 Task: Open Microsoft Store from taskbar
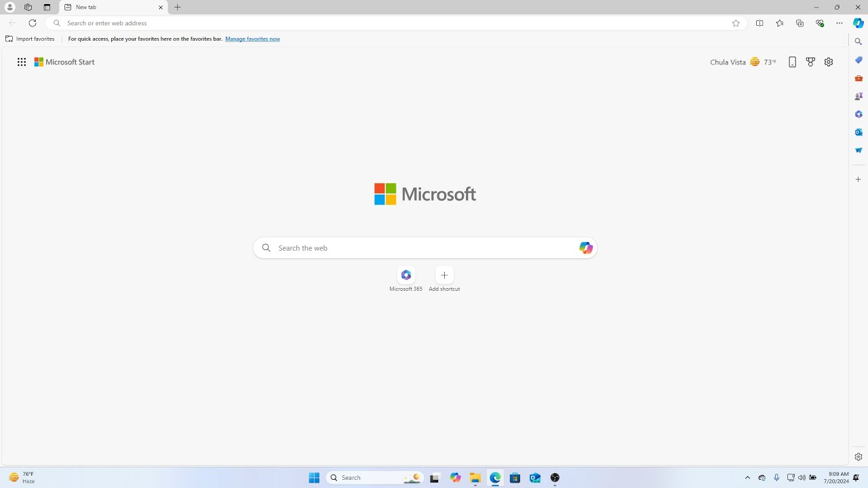tap(515, 478)
